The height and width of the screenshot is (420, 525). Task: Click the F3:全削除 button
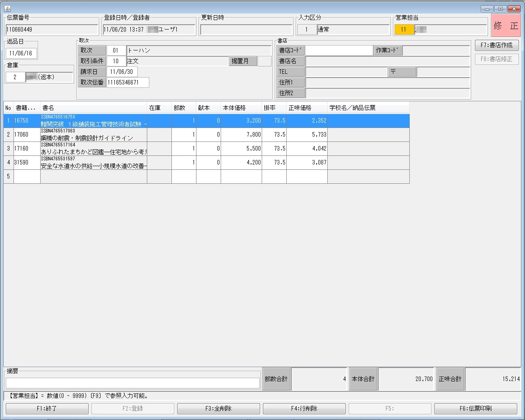pos(218,409)
